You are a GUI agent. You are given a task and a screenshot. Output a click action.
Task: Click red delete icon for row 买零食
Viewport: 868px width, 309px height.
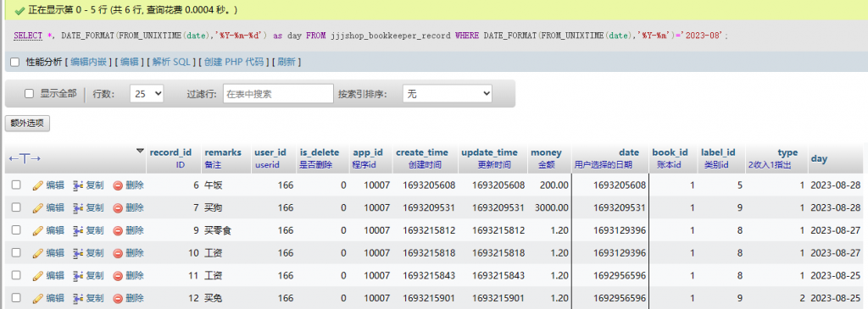tap(118, 230)
